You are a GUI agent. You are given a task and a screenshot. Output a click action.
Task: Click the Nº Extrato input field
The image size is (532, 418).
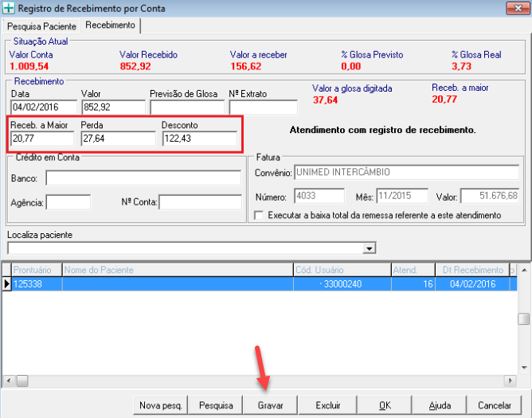coord(264,107)
